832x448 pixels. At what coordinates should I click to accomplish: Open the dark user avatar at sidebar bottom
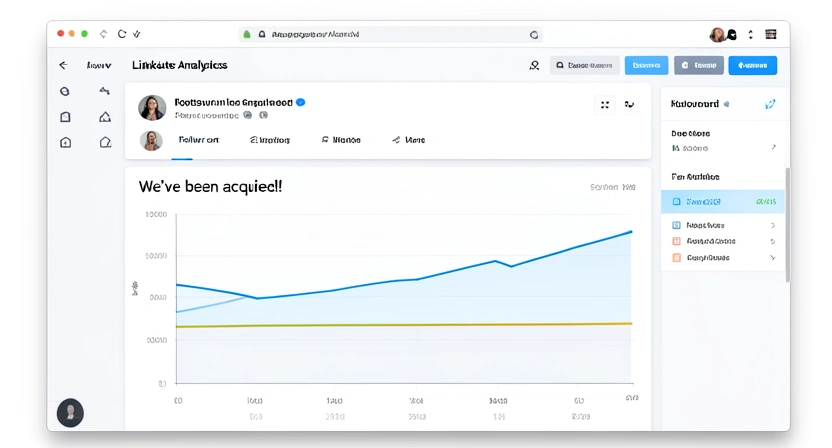70,412
